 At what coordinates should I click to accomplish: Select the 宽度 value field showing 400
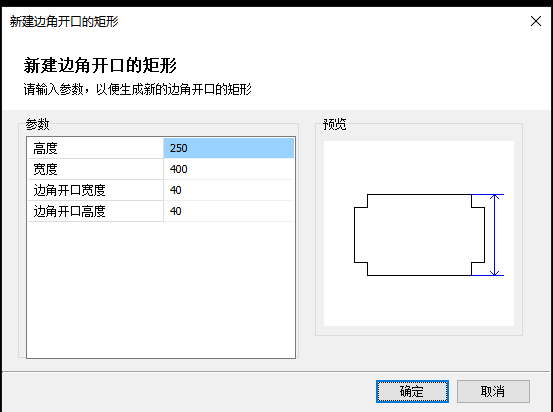click(229, 169)
